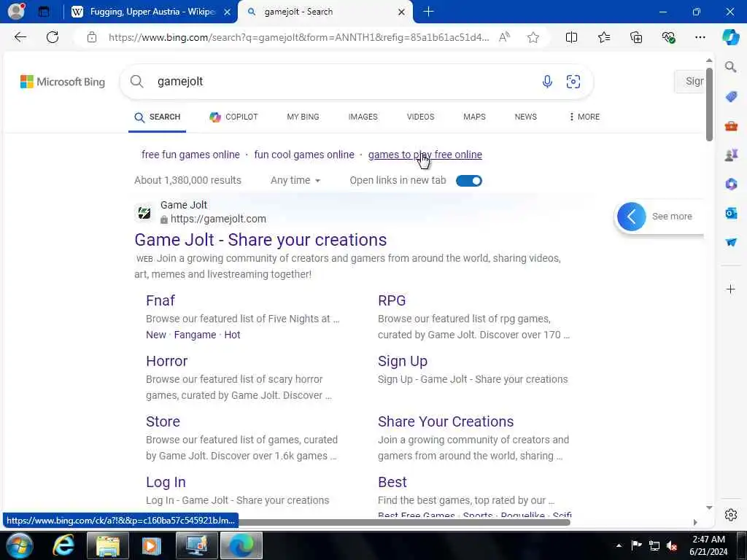Add a sidebar app with plus icon
747x560 pixels.
pos(731,289)
